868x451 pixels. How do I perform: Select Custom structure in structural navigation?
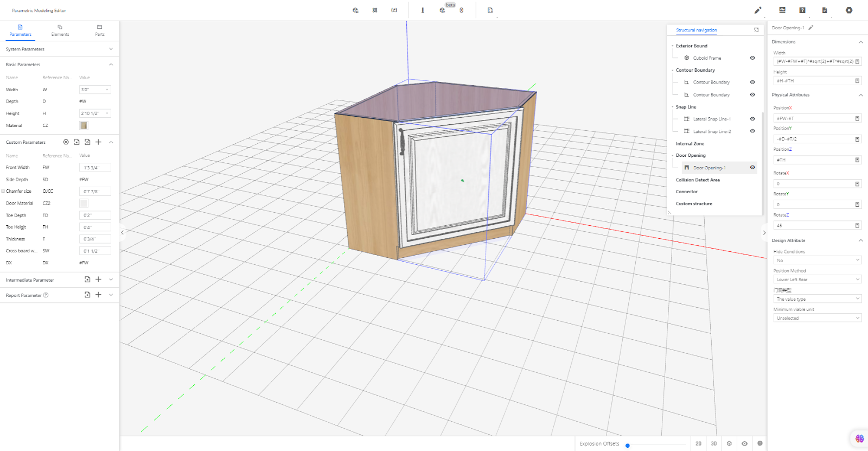click(x=694, y=204)
